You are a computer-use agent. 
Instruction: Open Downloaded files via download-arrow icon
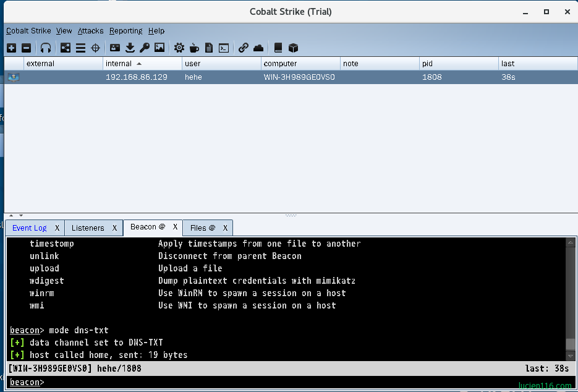[x=130, y=48]
